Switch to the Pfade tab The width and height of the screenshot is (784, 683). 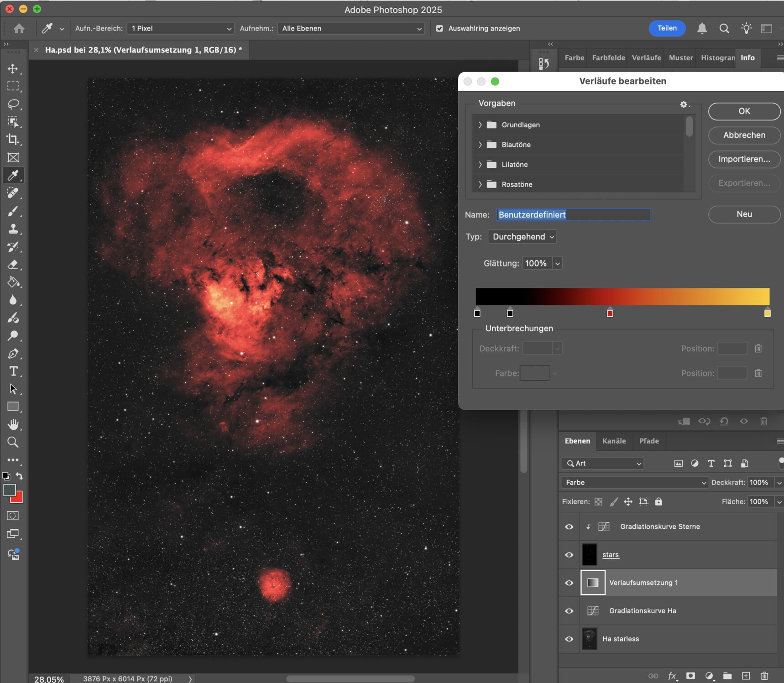pyautogui.click(x=649, y=441)
